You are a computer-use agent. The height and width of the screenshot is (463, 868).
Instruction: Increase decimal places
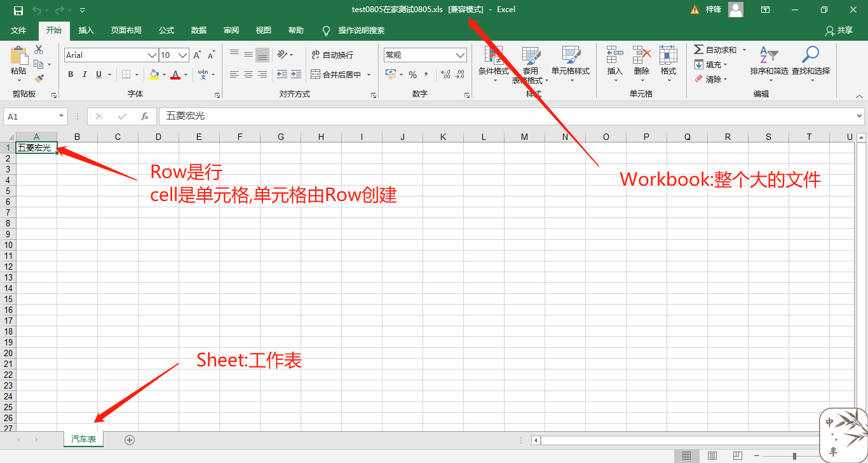click(445, 74)
